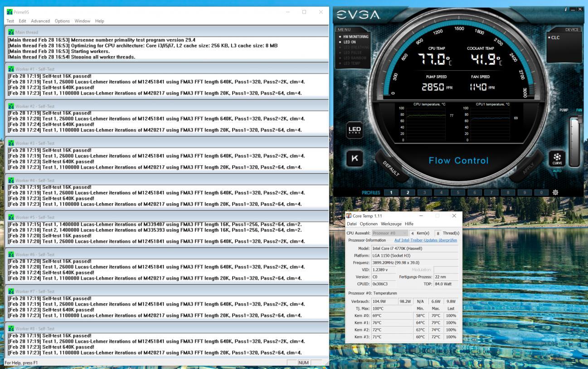The width and height of the screenshot is (588, 369).
Task: Click the 'Intel Core i7 4770K (Haswell)' model field
Action: pos(414,249)
